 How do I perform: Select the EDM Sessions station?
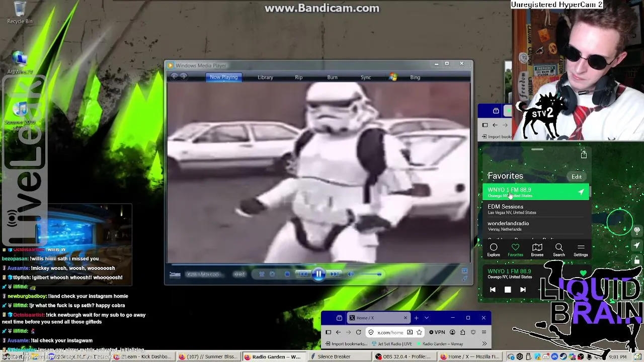(x=535, y=209)
